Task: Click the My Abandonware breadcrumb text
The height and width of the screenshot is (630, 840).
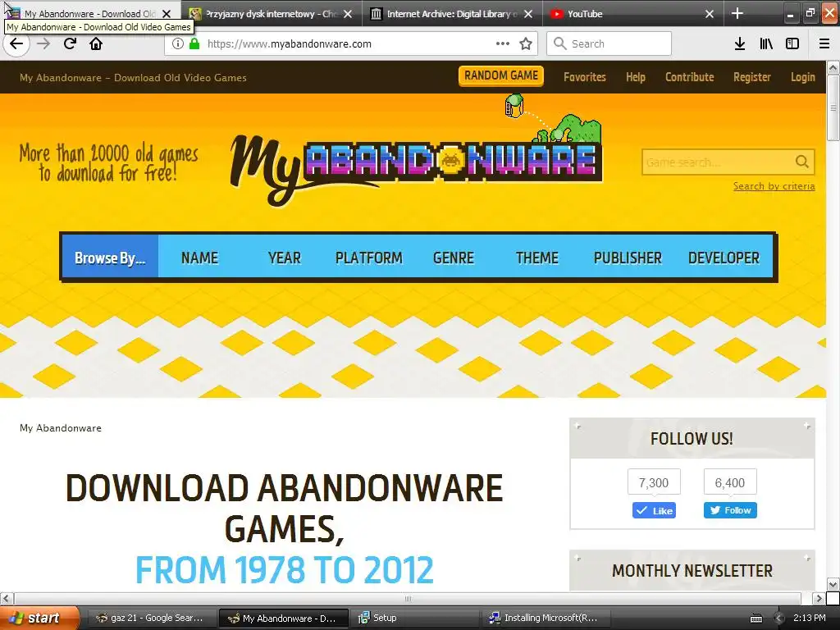Action: [61, 428]
